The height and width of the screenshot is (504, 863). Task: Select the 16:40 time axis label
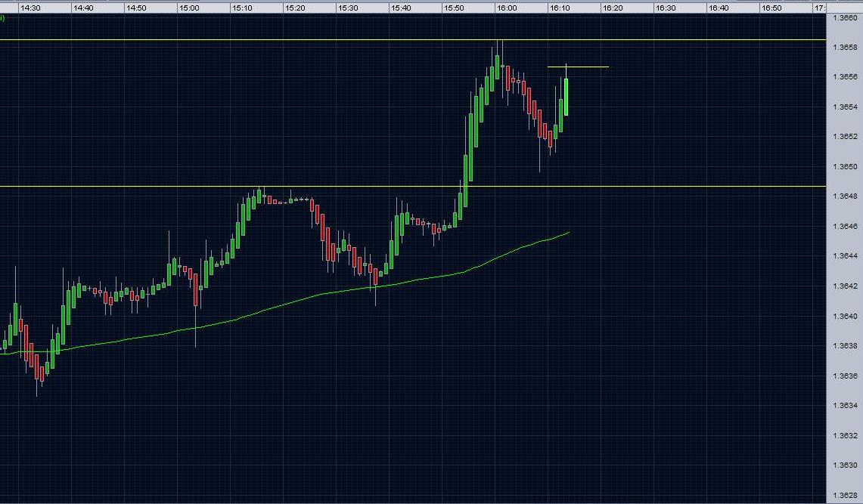click(x=719, y=8)
